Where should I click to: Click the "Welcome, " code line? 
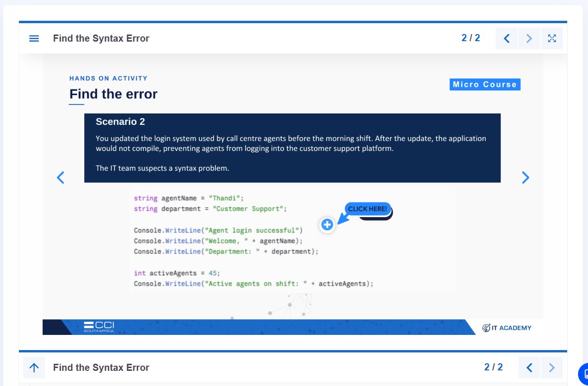point(218,241)
